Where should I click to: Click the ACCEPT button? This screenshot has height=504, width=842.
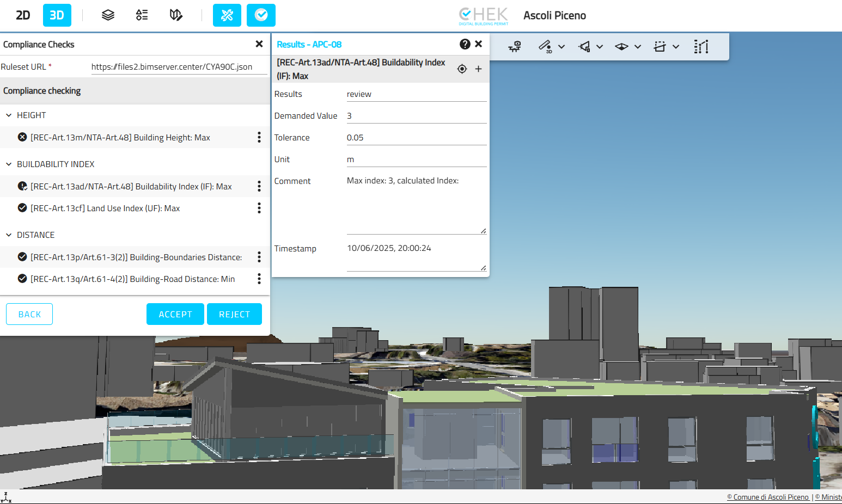click(x=175, y=314)
